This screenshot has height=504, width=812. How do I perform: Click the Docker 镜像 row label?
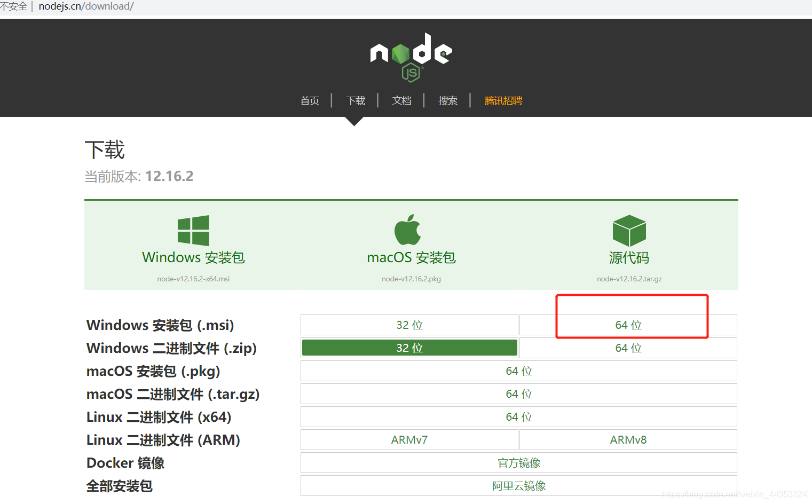coord(125,463)
